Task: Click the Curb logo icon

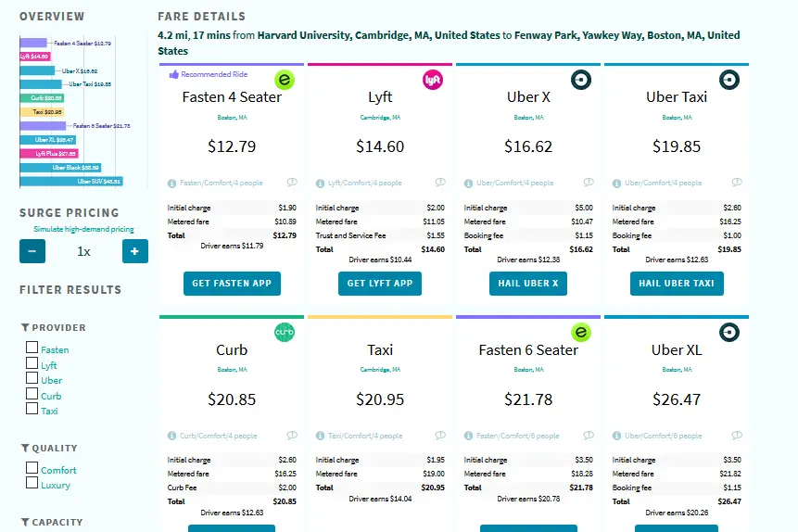Action: pyautogui.click(x=285, y=332)
